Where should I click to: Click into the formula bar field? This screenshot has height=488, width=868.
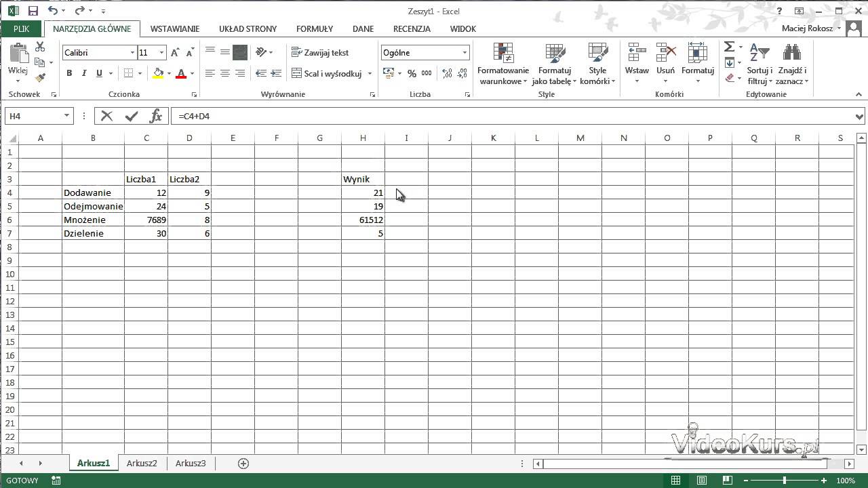513,117
